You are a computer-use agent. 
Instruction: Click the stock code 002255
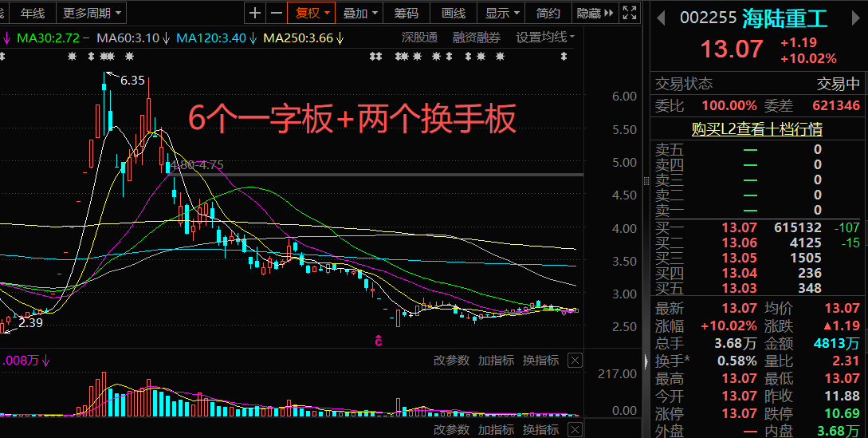tap(708, 18)
